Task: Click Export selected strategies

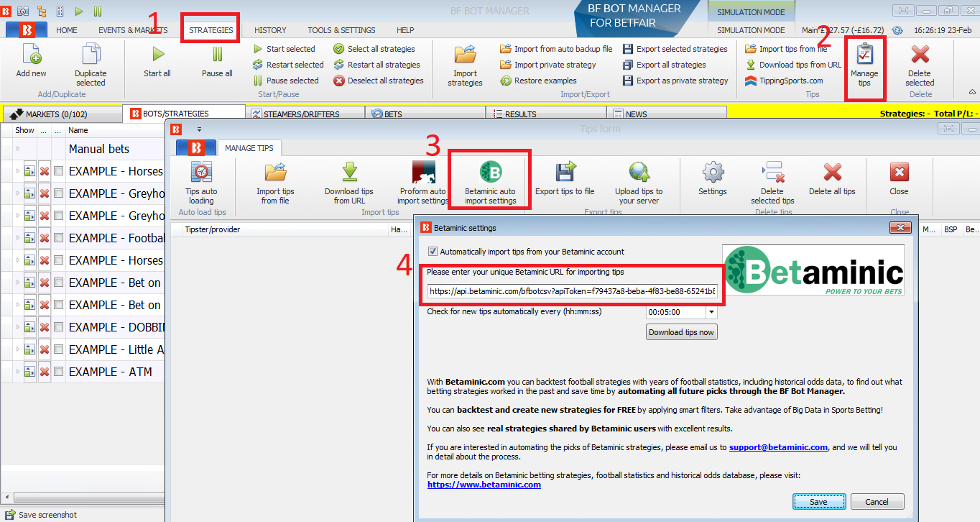Action: point(675,49)
